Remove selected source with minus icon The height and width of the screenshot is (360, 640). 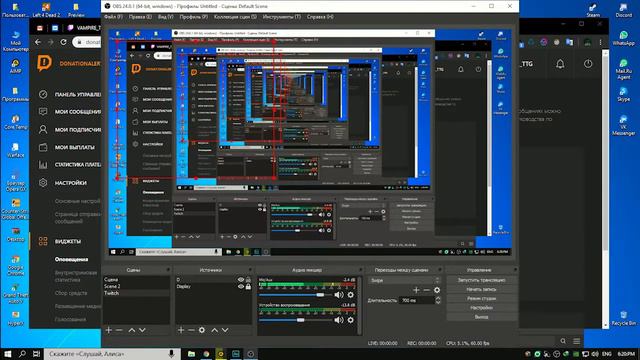coord(191,330)
